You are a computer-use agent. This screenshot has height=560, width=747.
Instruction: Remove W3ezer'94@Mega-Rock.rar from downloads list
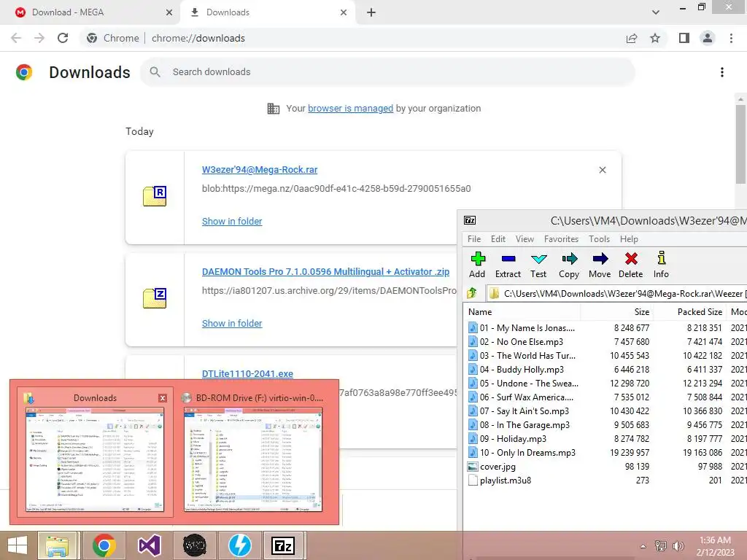pyautogui.click(x=603, y=170)
